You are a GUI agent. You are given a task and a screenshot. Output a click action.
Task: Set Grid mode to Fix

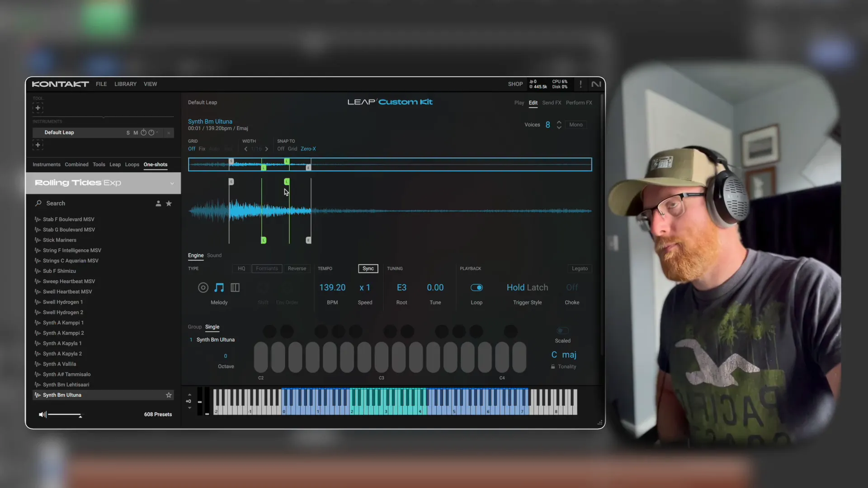pyautogui.click(x=202, y=149)
